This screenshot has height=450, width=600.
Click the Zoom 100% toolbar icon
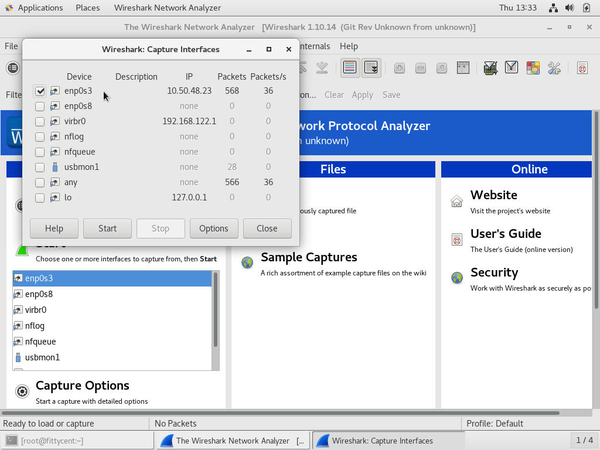pos(441,68)
